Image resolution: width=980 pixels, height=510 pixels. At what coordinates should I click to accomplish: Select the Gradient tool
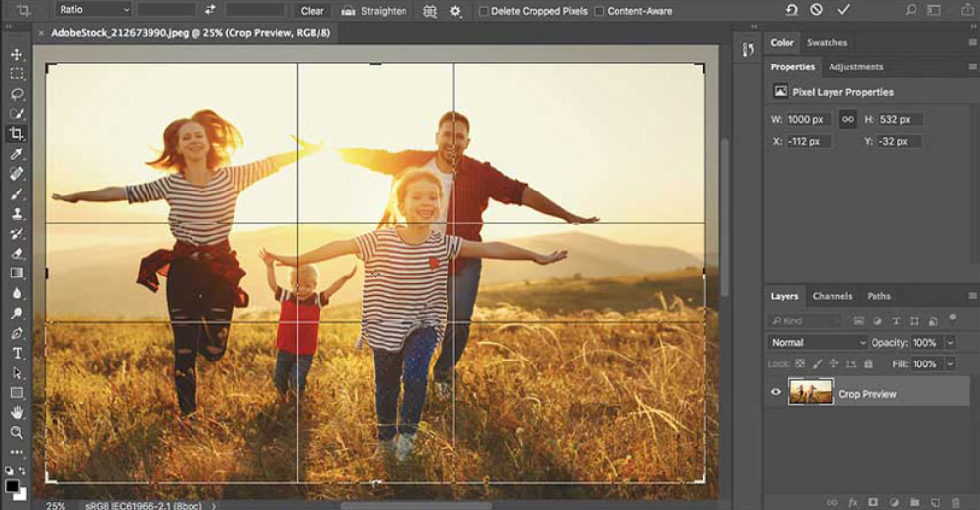[x=17, y=274]
